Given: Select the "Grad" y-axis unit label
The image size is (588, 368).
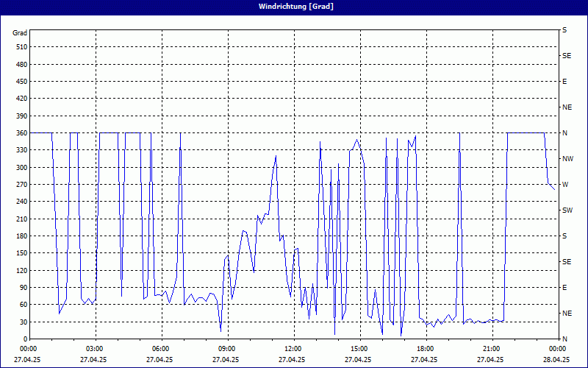Looking at the screenshot, I should [20, 33].
